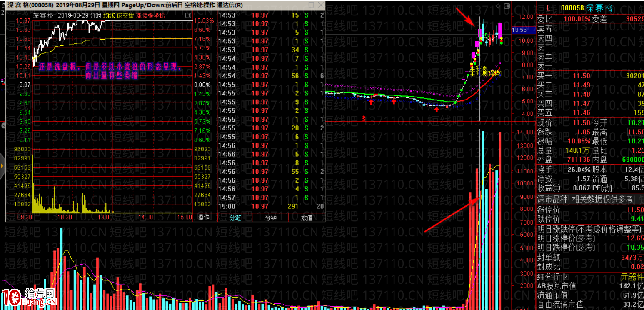Click the 买三 bid price 11.48
The width and height of the screenshot is (644, 310).
coord(582,94)
